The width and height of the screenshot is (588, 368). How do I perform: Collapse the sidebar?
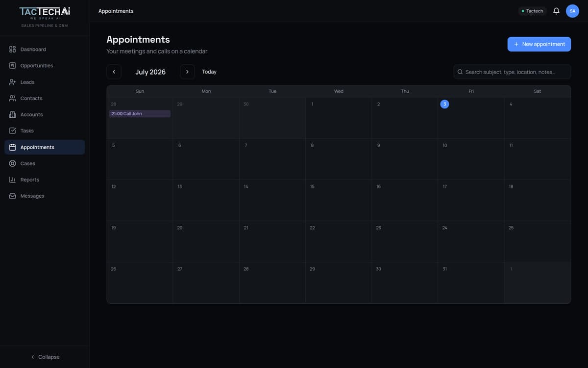pyautogui.click(x=45, y=357)
